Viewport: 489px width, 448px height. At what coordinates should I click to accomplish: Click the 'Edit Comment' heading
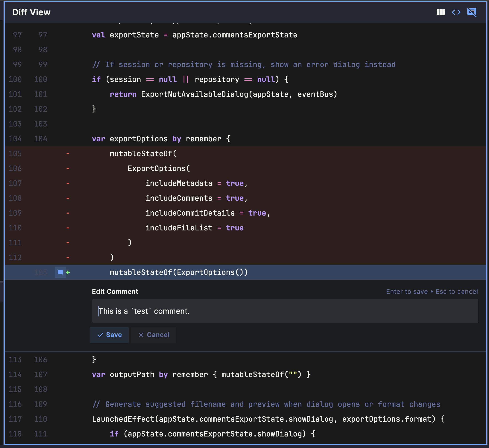tap(115, 291)
